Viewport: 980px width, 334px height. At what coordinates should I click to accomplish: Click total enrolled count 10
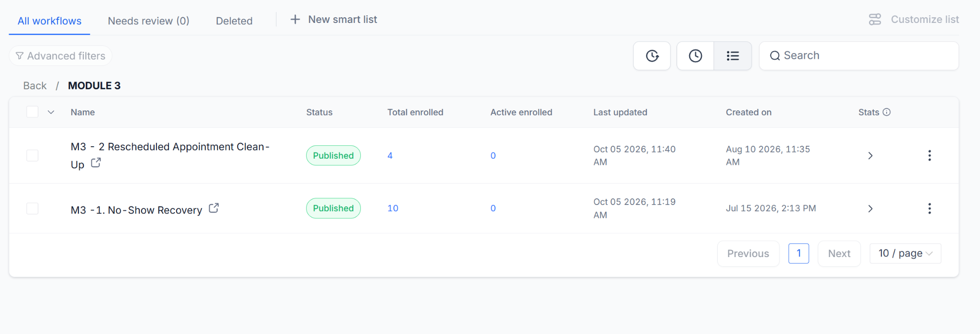point(393,208)
